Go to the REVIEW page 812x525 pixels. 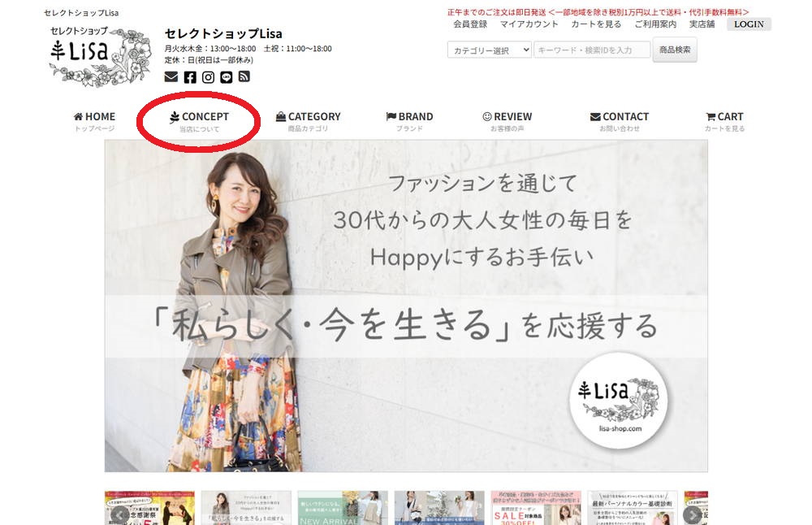pyautogui.click(x=507, y=117)
